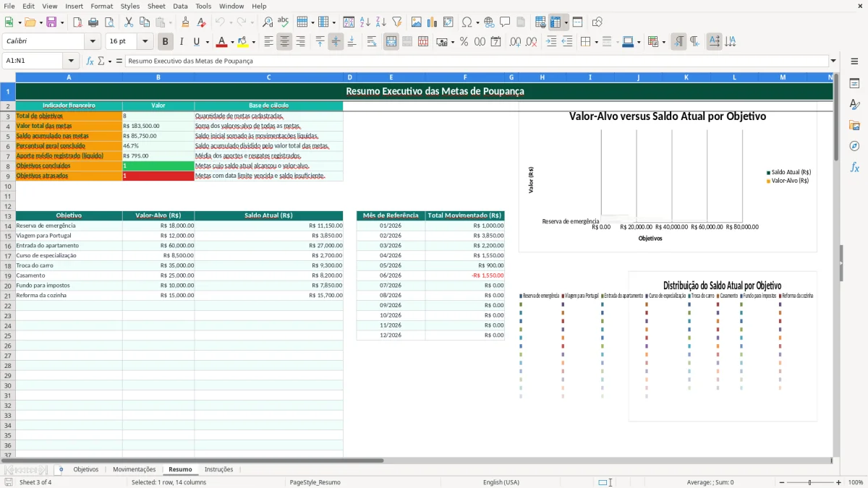Image resolution: width=868 pixels, height=488 pixels.
Task: Open Font Size dropdown arrow
Action: pos(145,42)
